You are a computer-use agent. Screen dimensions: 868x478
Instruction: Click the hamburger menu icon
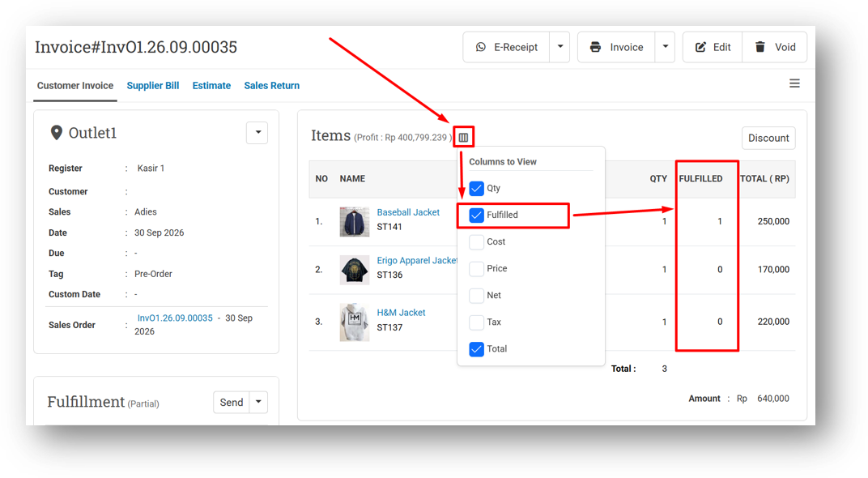coord(794,83)
